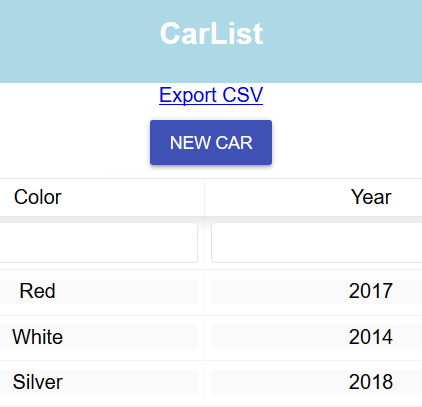Click the light blue header banner
The width and height of the screenshot is (422, 407).
[211, 41]
